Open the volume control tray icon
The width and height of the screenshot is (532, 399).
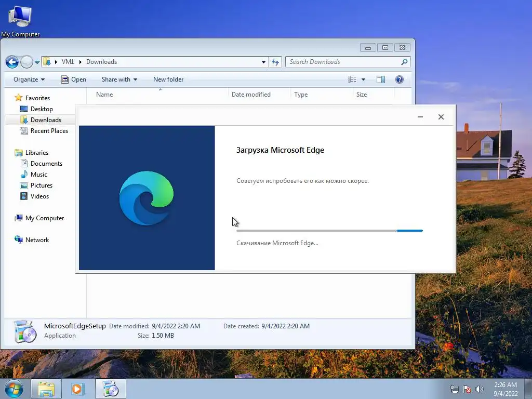tap(479, 389)
